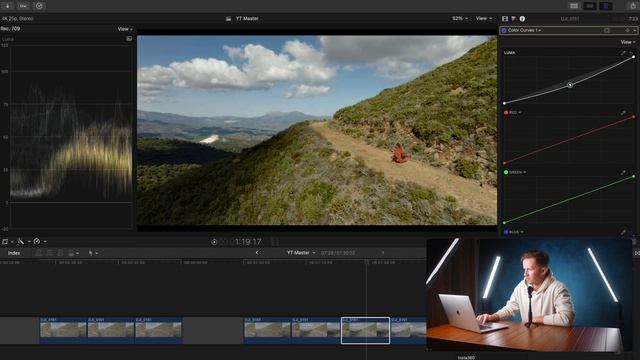Open the BLUE curve color dropdown

pos(516,232)
